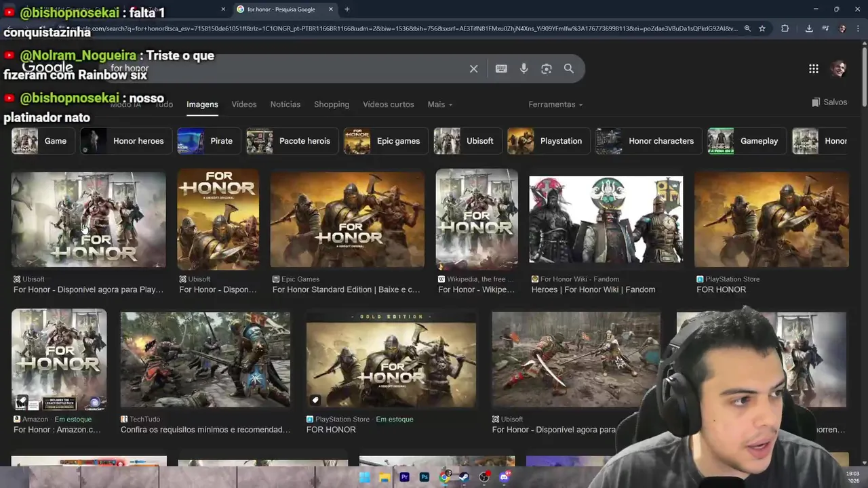Image resolution: width=868 pixels, height=488 pixels.
Task: Filter images by Gameplay chip
Action: click(x=746, y=141)
